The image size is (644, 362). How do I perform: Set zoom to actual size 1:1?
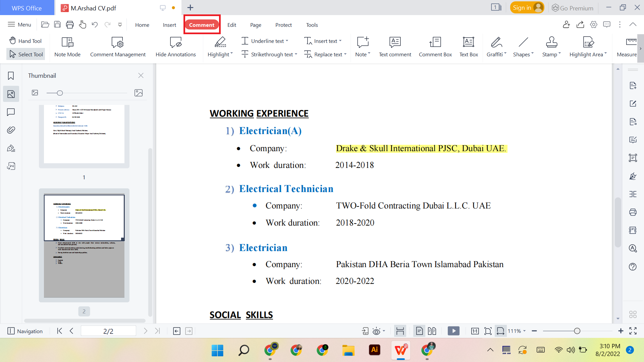pyautogui.click(x=475, y=331)
